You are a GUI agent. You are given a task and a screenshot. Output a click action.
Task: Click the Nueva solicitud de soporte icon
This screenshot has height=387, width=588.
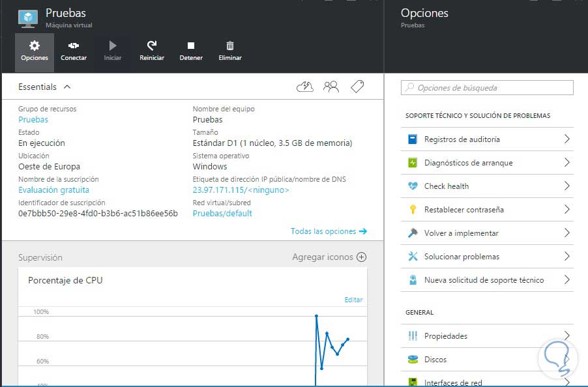coord(413,280)
